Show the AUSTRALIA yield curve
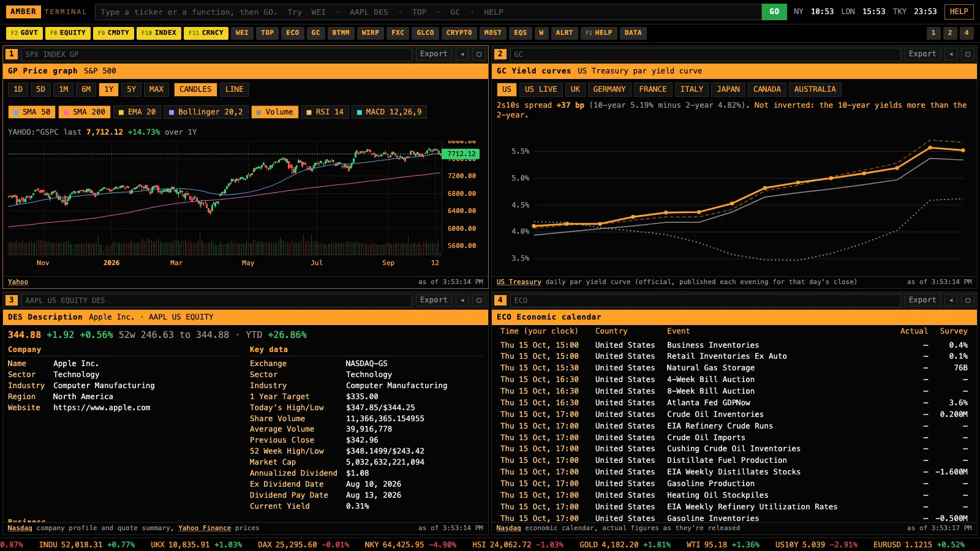 [x=815, y=89]
